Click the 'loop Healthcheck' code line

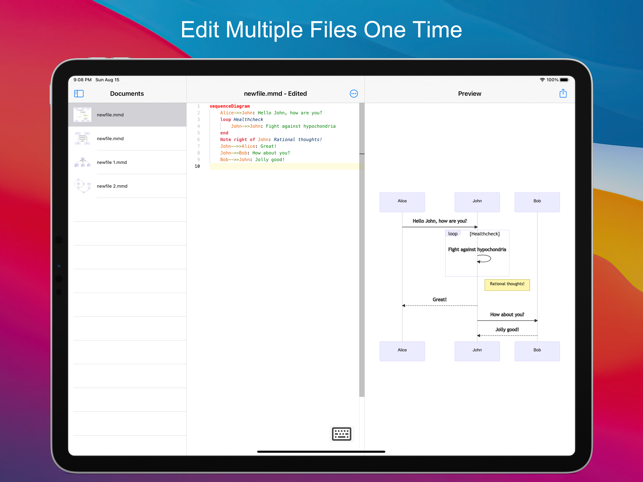click(242, 119)
